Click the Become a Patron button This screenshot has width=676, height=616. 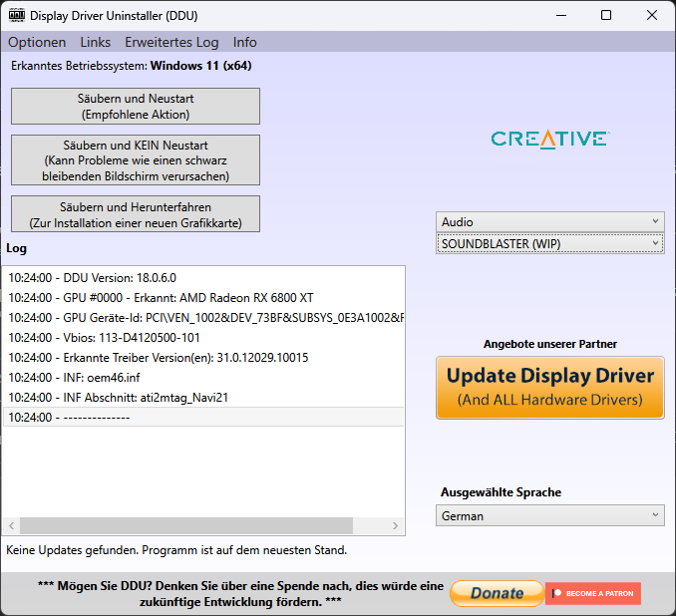click(593, 594)
